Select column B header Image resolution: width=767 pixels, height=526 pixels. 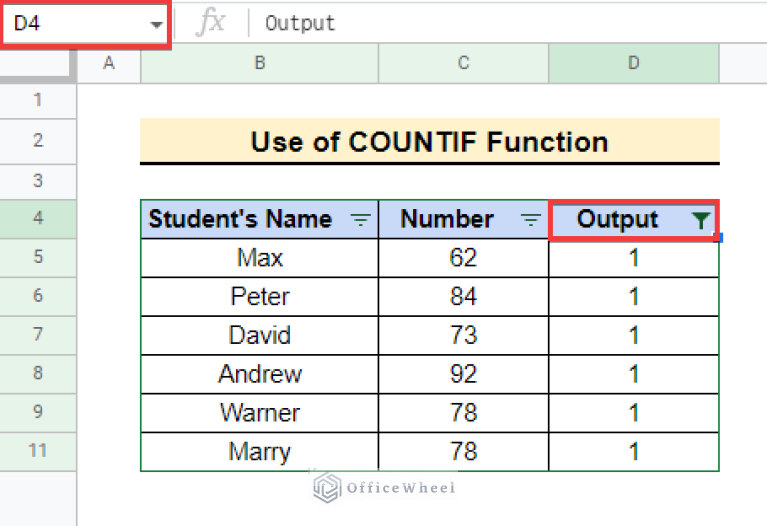click(259, 64)
